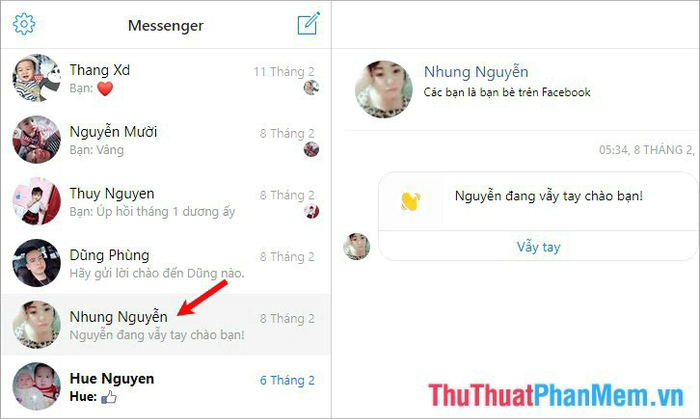Click the waving hand emoji icon
The image size is (700, 419).
coord(410,201)
